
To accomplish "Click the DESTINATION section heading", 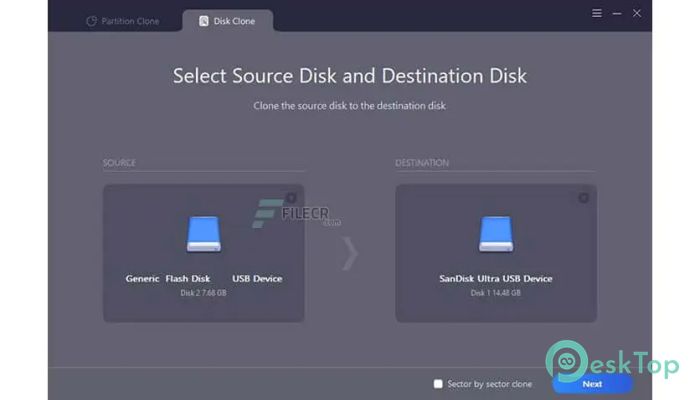I will point(422,163).
